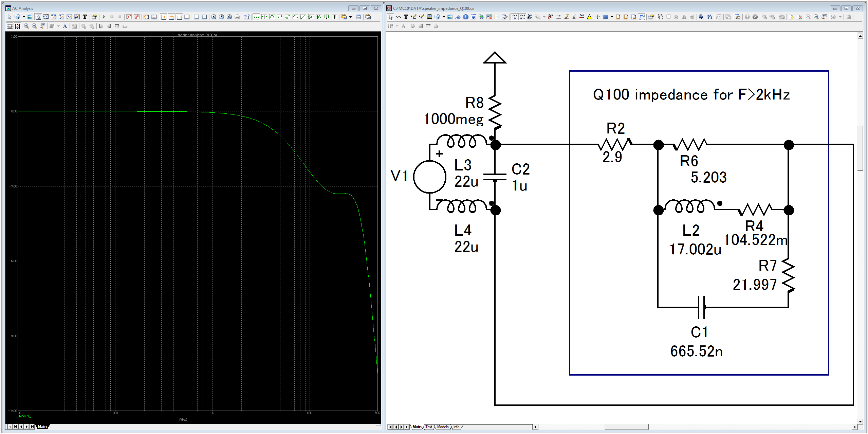Open the clipboard copy dropdown arrow in AC Analysis

click(350, 17)
